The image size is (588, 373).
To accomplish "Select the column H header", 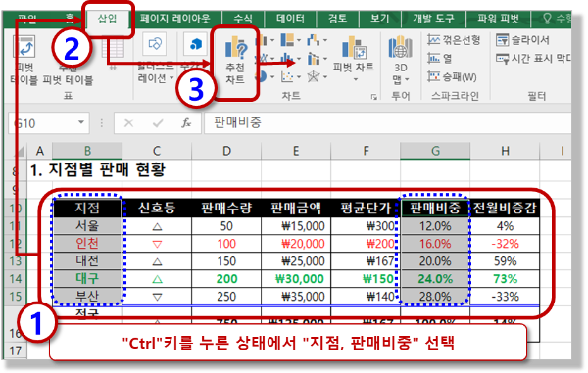I will pyautogui.click(x=505, y=151).
